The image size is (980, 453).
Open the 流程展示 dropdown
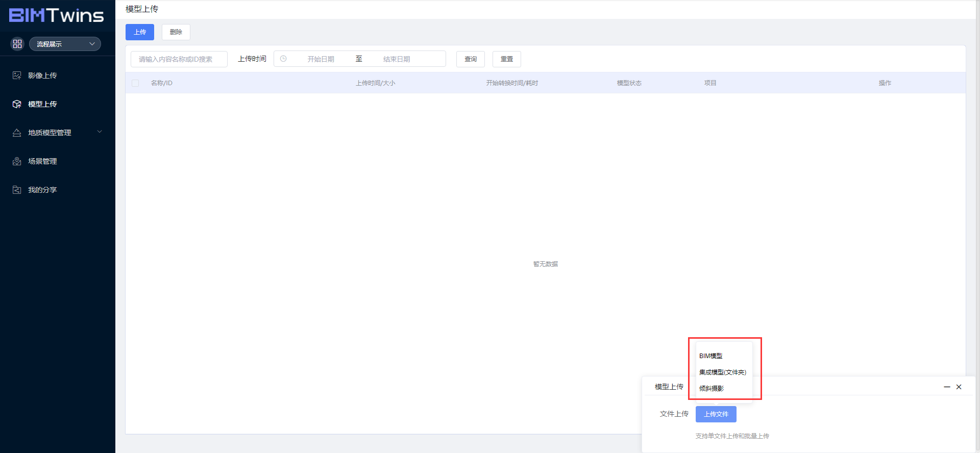point(65,44)
